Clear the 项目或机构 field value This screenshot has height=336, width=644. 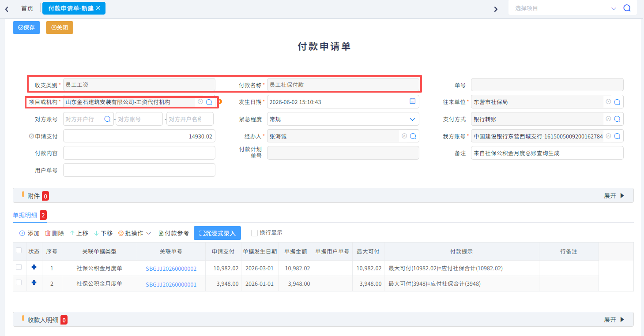200,101
